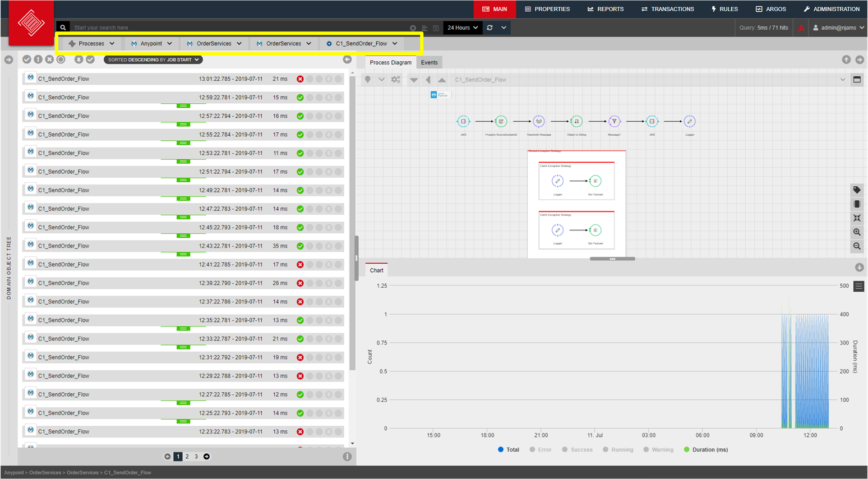Open the Sorted Descending by Job Start dropdown
868x479 pixels.
point(153,59)
